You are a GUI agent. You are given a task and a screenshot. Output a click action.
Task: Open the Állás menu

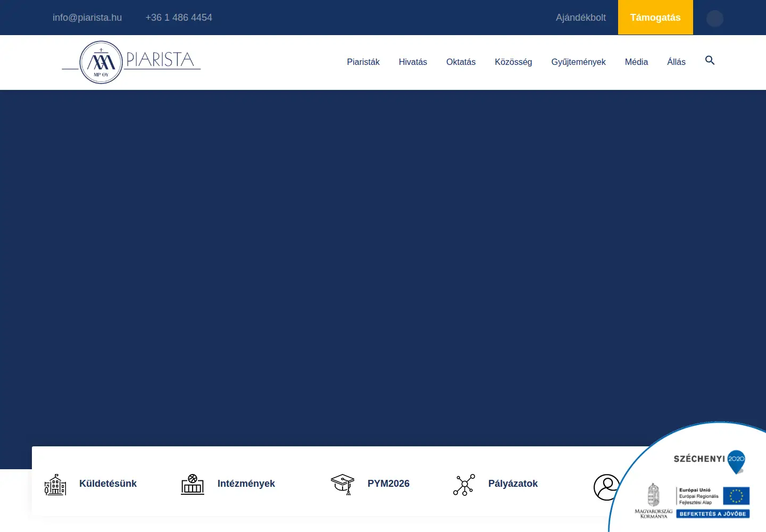[676, 62]
